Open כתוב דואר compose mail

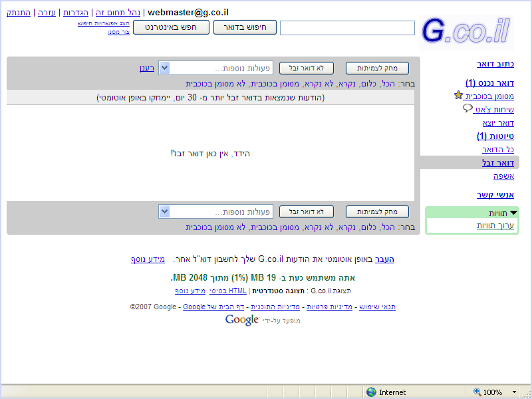495,64
